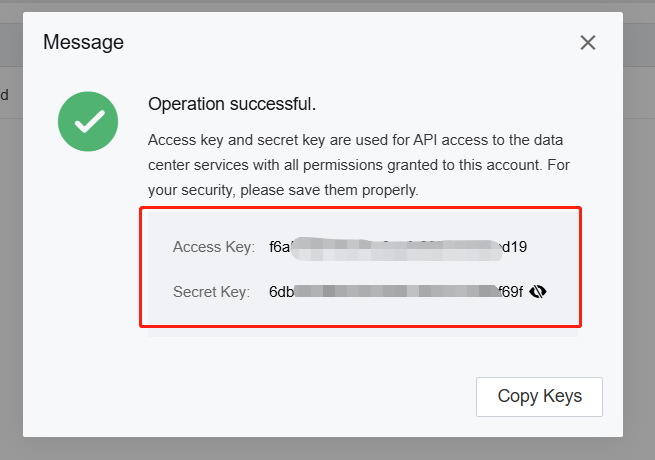Click the Copy Keys button
This screenshot has height=460, width=655.
coord(539,396)
